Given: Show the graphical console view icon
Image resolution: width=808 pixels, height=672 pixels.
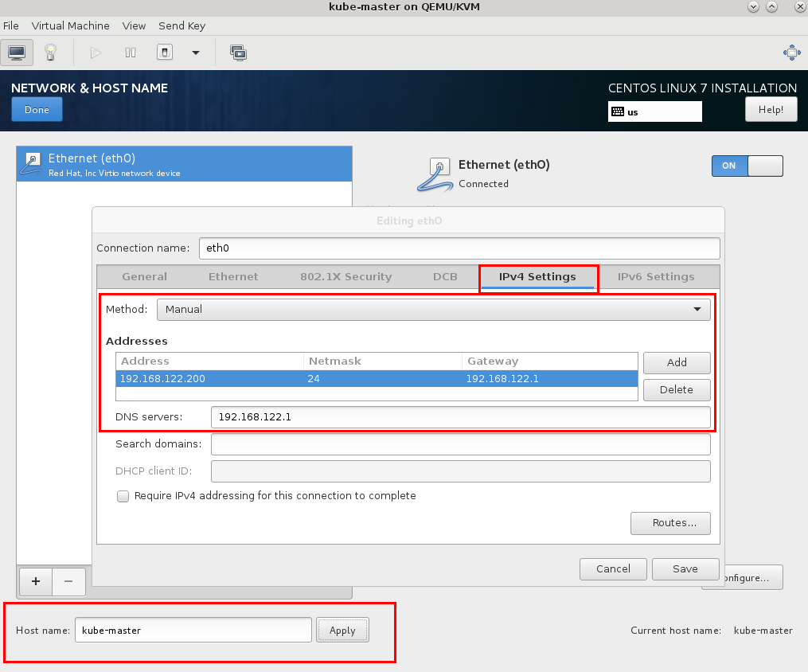Looking at the screenshot, I should pyautogui.click(x=17, y=53).
